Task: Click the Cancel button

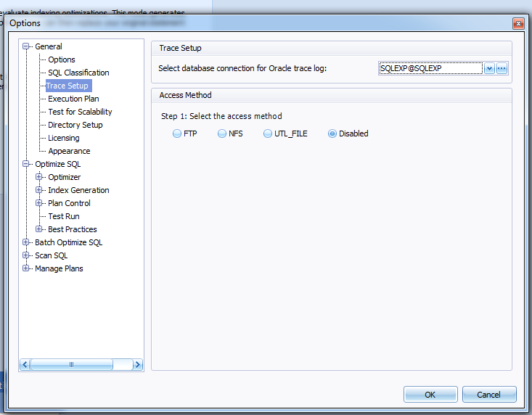Action: [488, 395]
